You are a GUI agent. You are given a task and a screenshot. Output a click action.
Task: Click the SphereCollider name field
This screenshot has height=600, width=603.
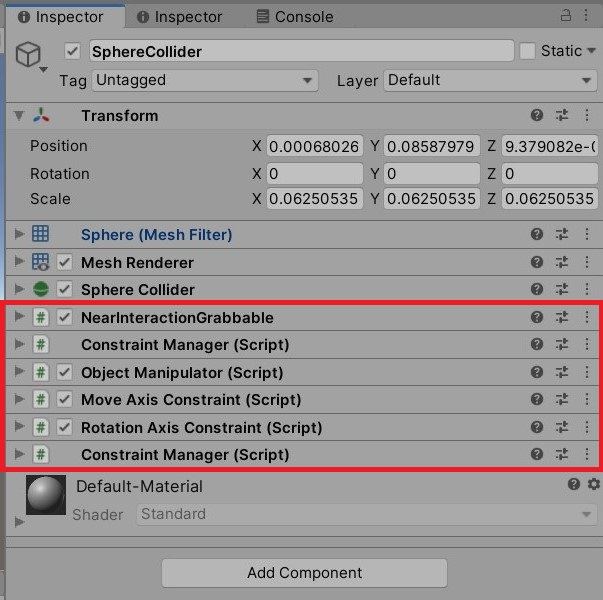point(302,51)
